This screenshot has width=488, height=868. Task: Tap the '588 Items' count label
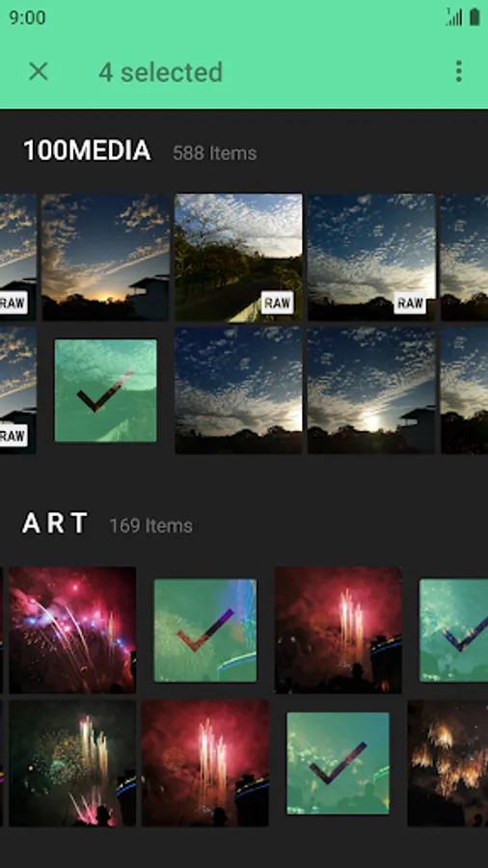(x=215, y=153)
